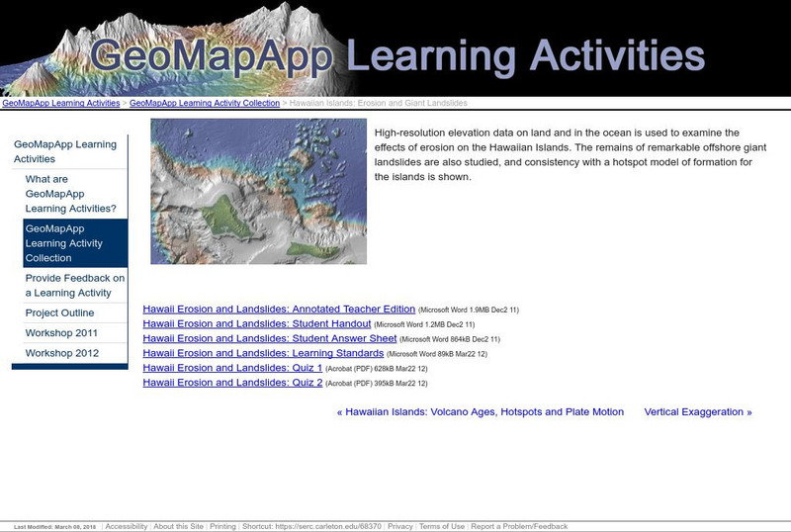Click the file info (Acrobat (PDF) 628kB Mar22 12)

[377, 369]
